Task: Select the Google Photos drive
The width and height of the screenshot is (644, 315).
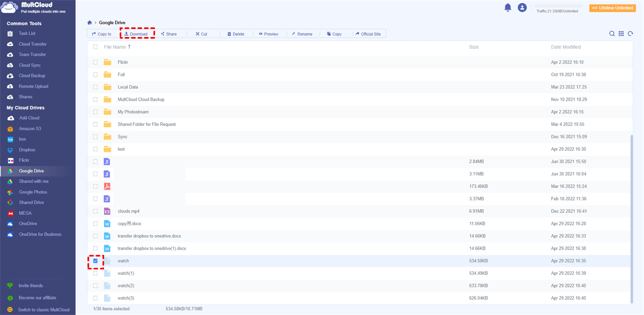Action: pyautogui.click(x=33, y=192)
